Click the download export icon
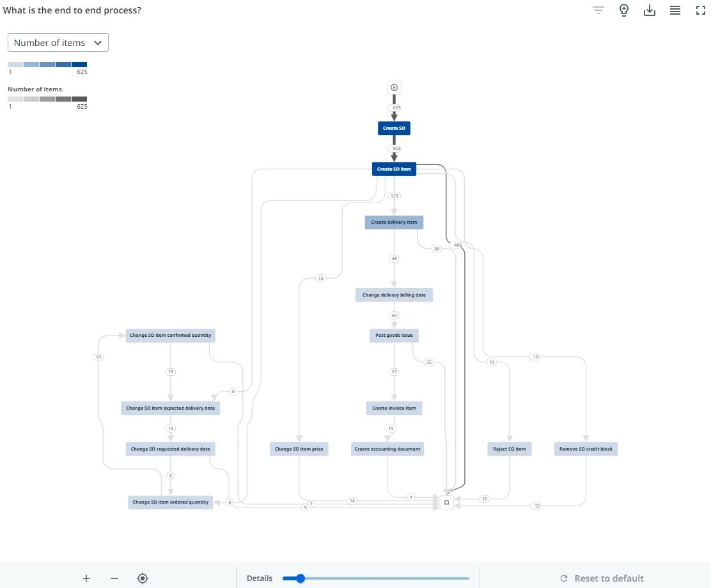This screenshot has width=711, height=588. (x=650, y=10)
